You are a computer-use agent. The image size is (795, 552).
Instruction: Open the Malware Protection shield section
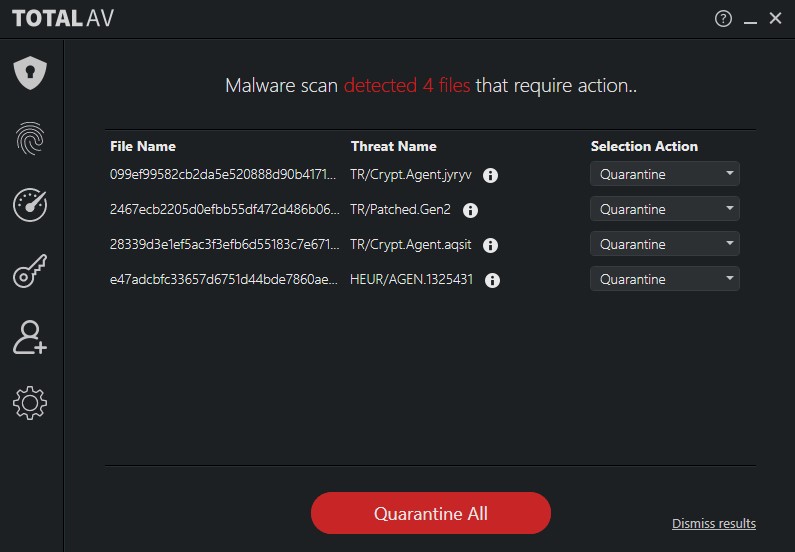point(30,73)
